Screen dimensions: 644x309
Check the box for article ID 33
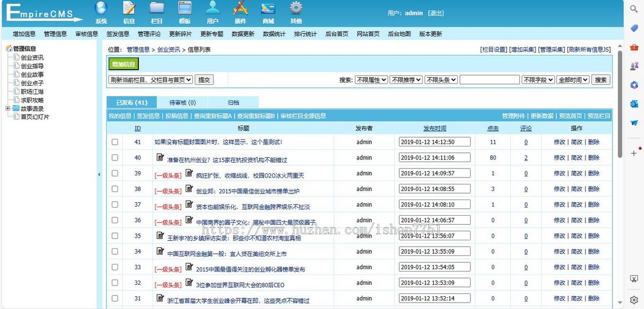(x=115, y=267)
